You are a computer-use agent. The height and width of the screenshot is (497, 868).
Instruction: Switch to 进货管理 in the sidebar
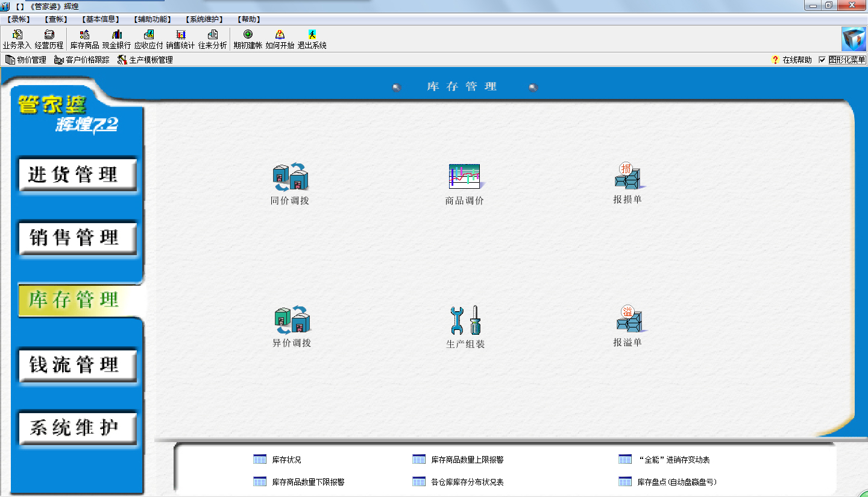pos(77,174)
